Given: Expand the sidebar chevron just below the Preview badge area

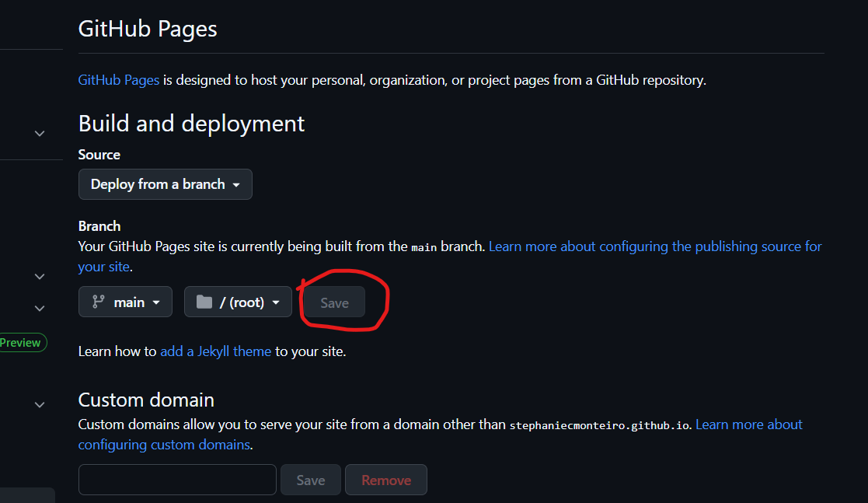Looking at the screenshot, I should coord(40,308).
